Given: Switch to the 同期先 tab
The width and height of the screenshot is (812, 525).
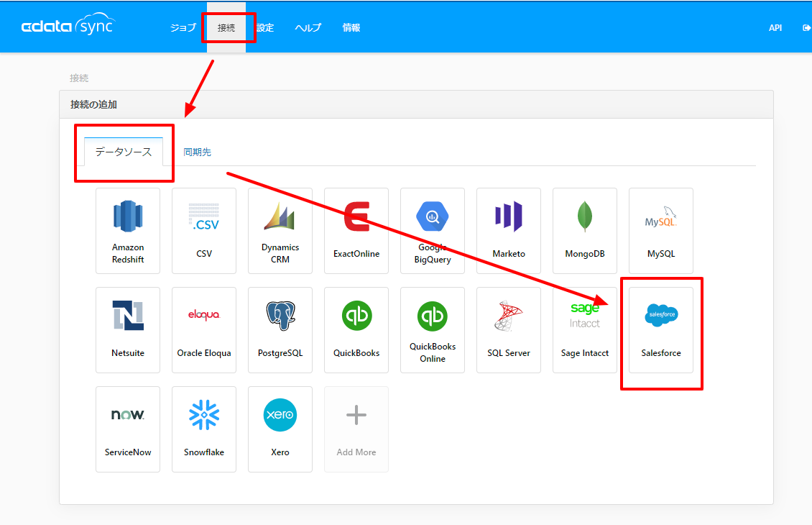Looking at the screenshot, I should 198,152.
